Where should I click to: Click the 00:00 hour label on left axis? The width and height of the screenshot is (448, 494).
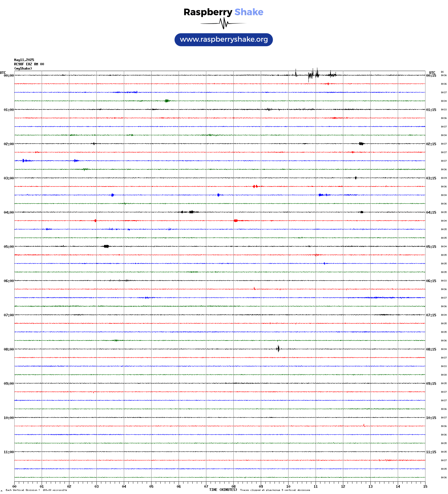pyautogui.click(x=9, y=76)
